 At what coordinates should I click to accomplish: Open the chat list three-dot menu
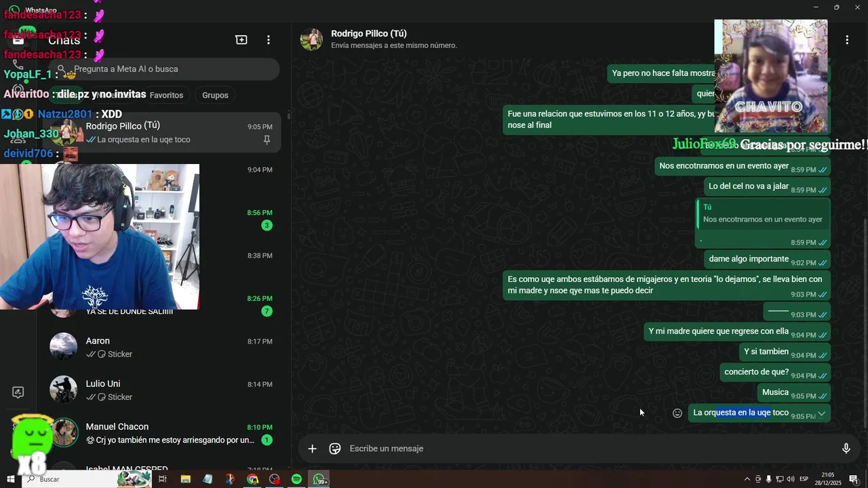point(269,40)
